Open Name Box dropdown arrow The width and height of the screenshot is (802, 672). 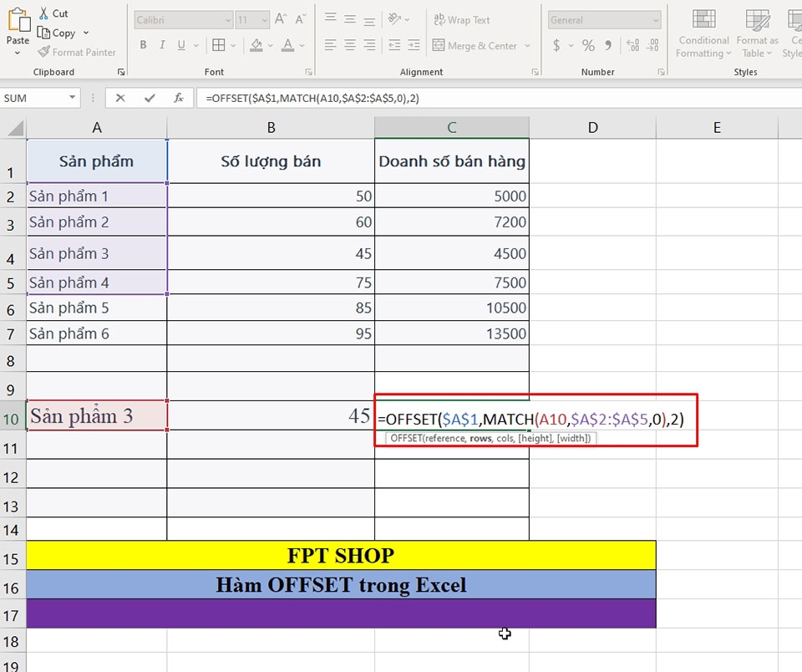pyautogui.click(x=72, y=97)
